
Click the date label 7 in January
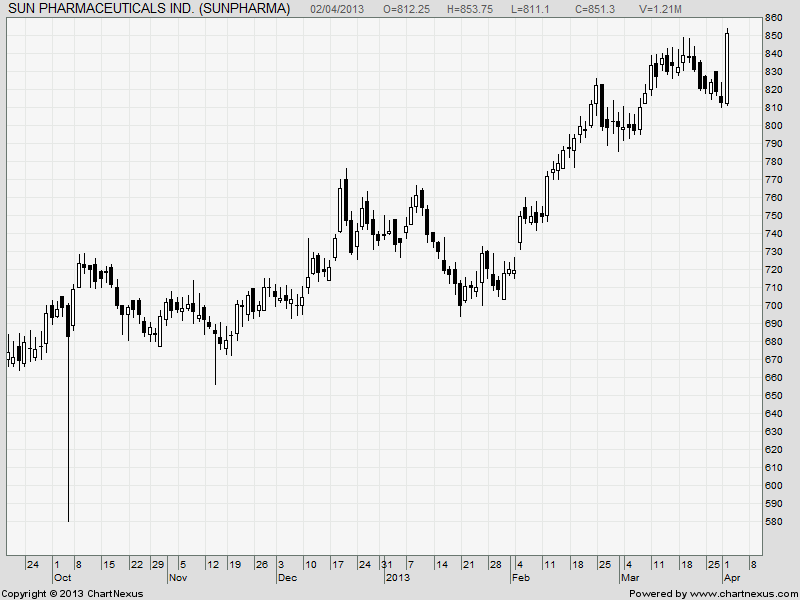click(x=411, y=565)
